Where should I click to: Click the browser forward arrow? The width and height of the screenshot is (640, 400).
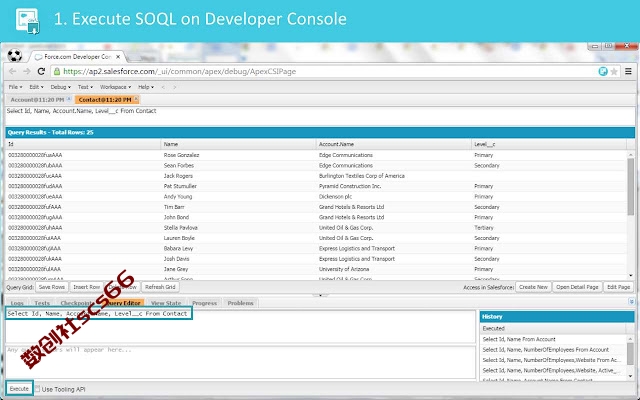tap(27, 71)
